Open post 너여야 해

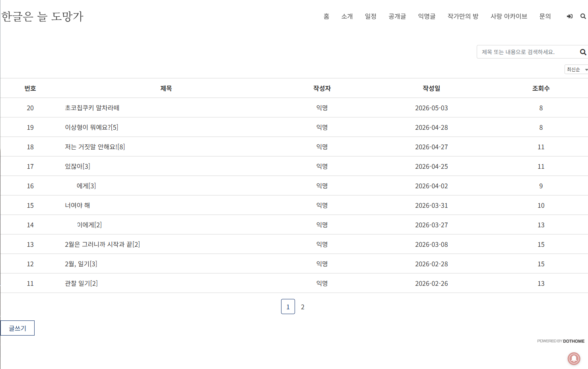click(78, 205)
